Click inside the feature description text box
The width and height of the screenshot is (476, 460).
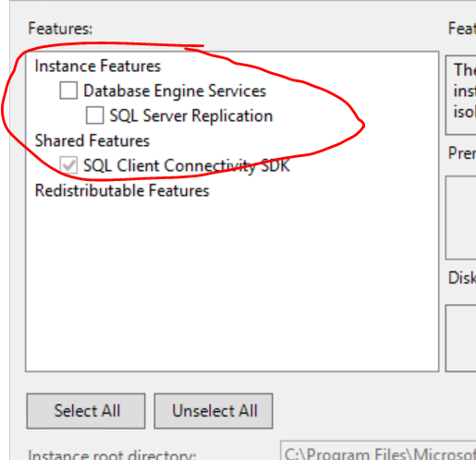pos(461,95)
